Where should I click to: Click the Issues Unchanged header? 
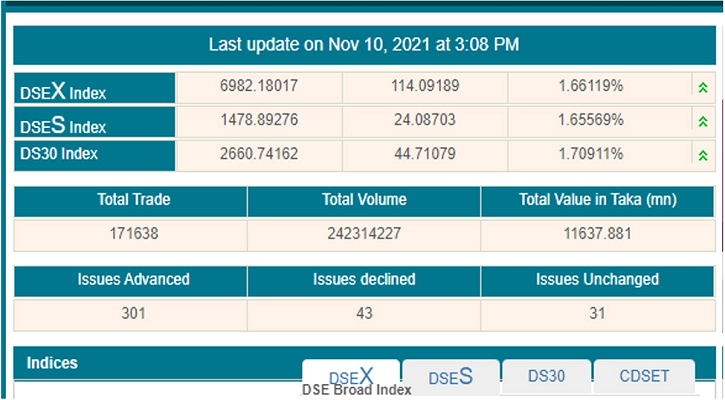coord(597,280)
